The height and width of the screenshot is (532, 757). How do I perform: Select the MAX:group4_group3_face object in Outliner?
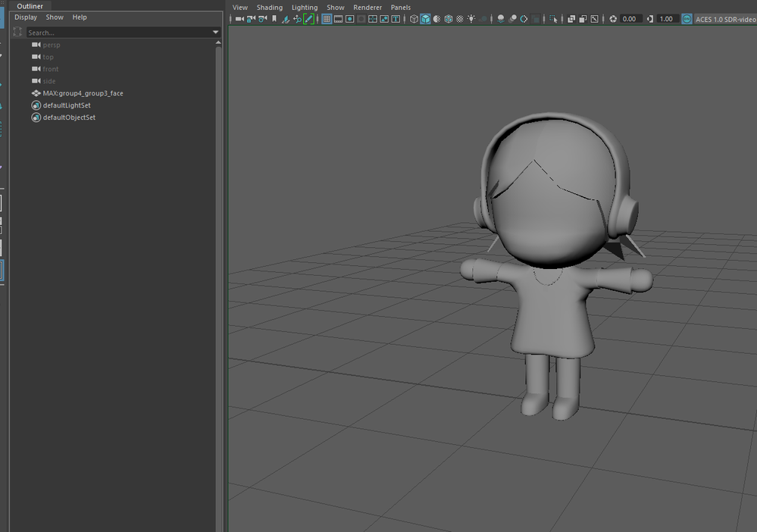tap(83, 93)
